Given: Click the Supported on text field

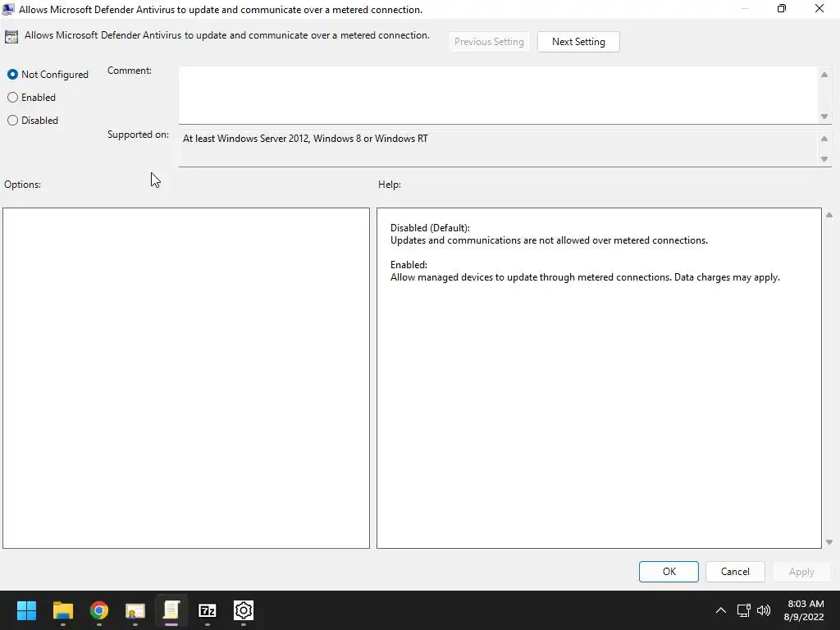Looking at the screenshot, I should (x=498, y=148).
